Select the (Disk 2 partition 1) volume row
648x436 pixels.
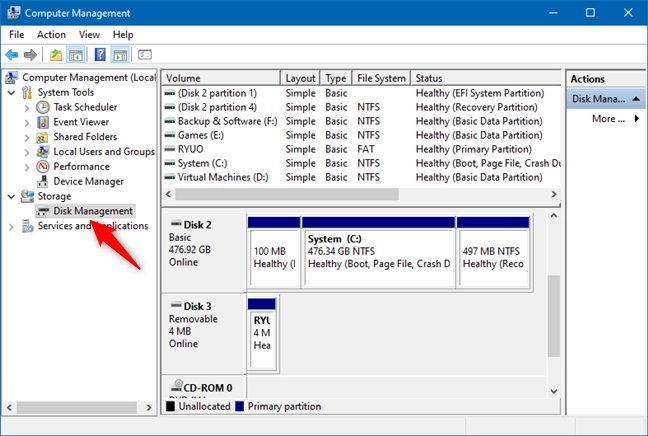point(361,93)
